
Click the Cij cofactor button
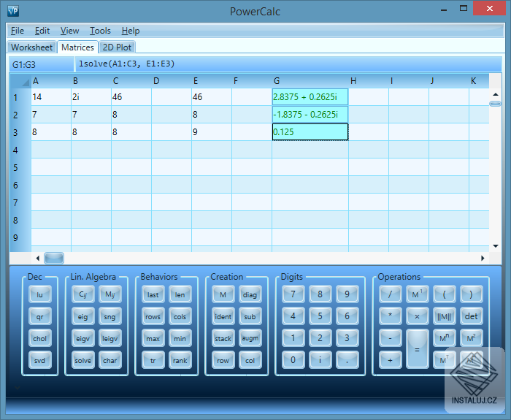82,294
